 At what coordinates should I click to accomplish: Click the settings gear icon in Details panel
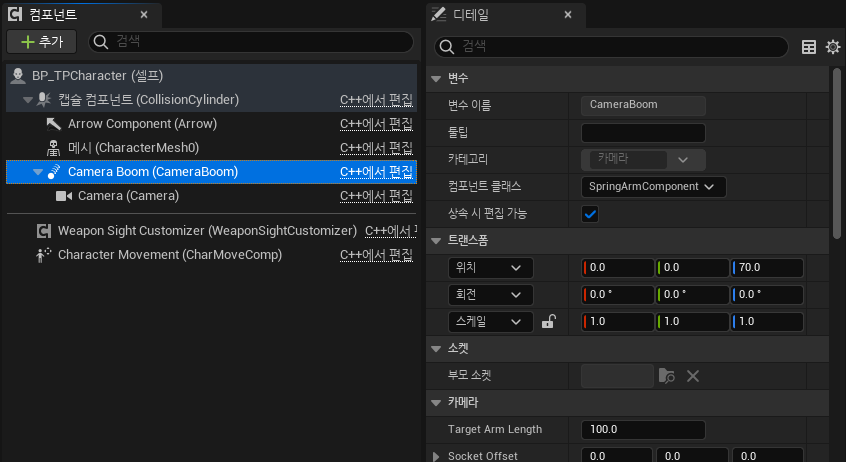click(833, 47)
